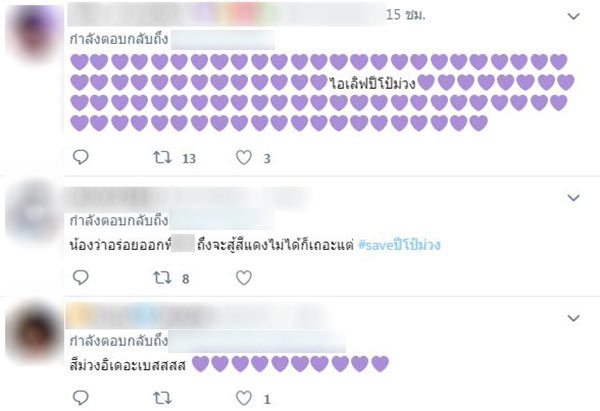
Task: Open the 15 ชม. timestamp link
Action: point(407,16)
